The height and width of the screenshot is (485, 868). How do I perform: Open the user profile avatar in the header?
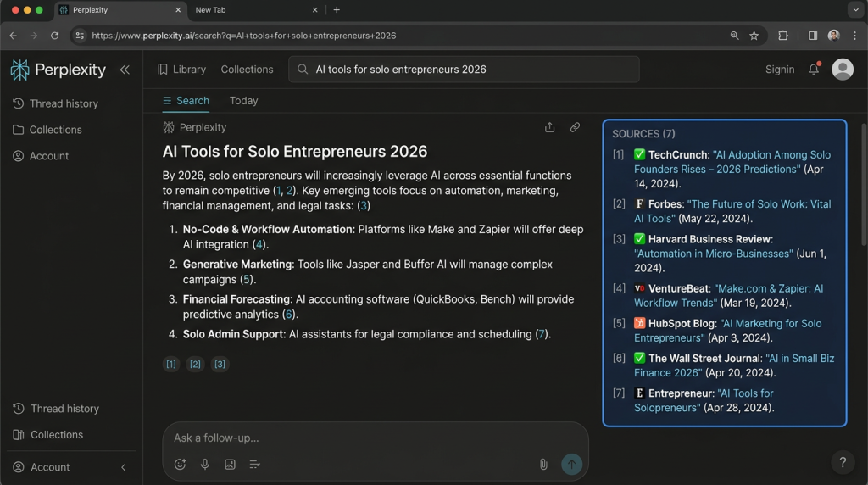[x=842, y=70]
